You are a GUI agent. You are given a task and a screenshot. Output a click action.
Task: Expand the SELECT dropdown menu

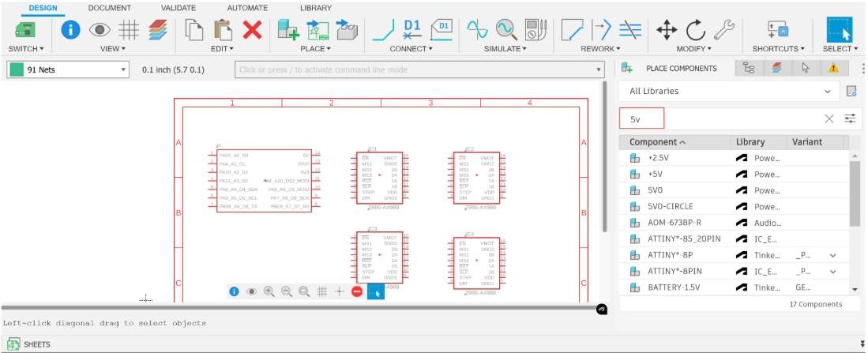[840, 49]
